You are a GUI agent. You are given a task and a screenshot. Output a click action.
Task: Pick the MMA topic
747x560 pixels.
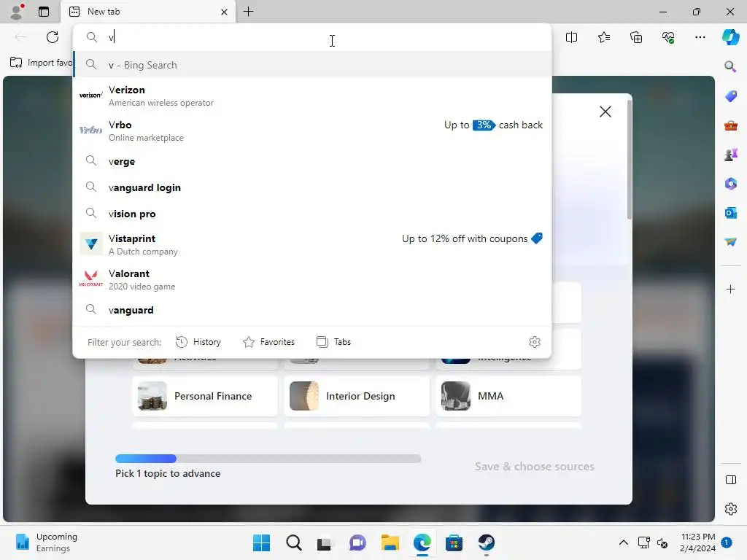click(508, 396)
